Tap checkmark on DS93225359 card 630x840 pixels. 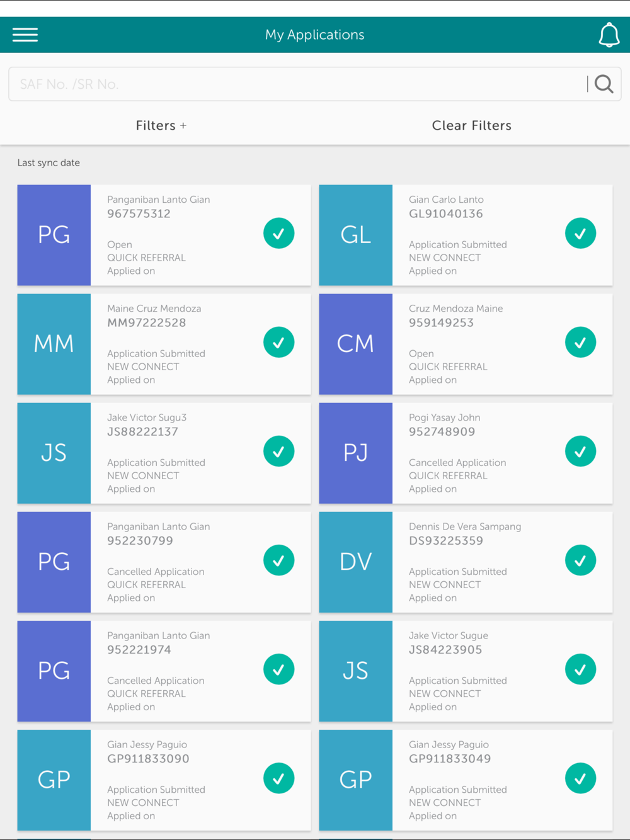click(580, 560)
